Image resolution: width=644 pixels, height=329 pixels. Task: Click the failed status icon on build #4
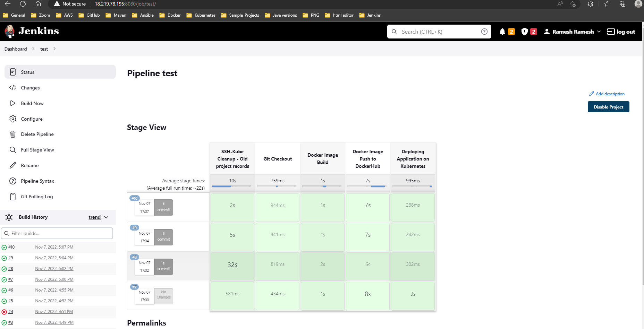click(x=3, y=312)
